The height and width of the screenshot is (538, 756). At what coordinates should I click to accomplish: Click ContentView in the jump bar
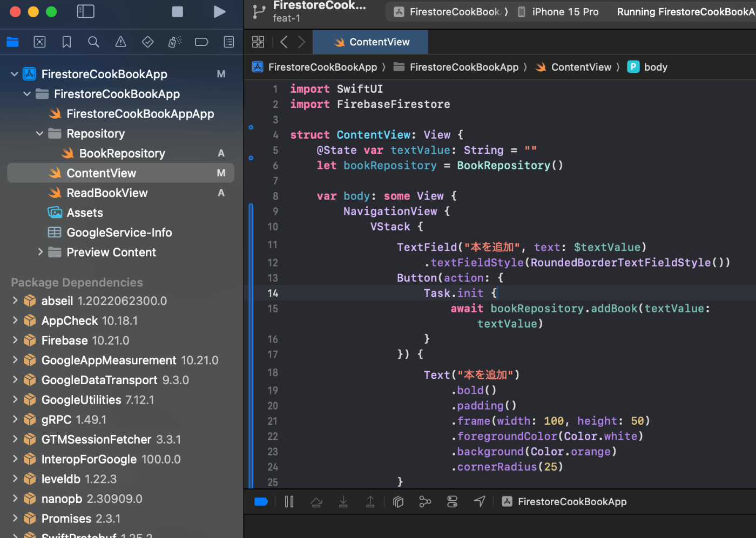tap(574, 67)
